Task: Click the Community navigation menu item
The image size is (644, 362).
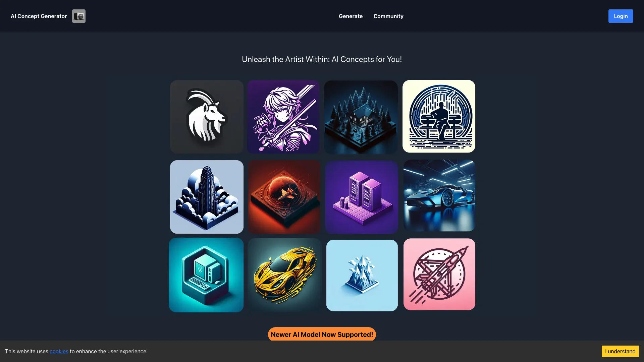Action: coord(388,16)
